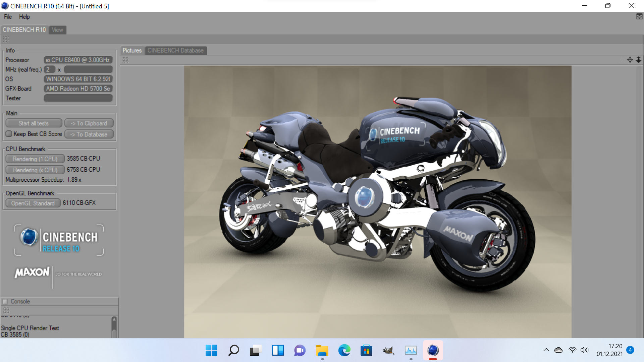
Task: Click the view move pan icon
Action: (x=630, y=60)
